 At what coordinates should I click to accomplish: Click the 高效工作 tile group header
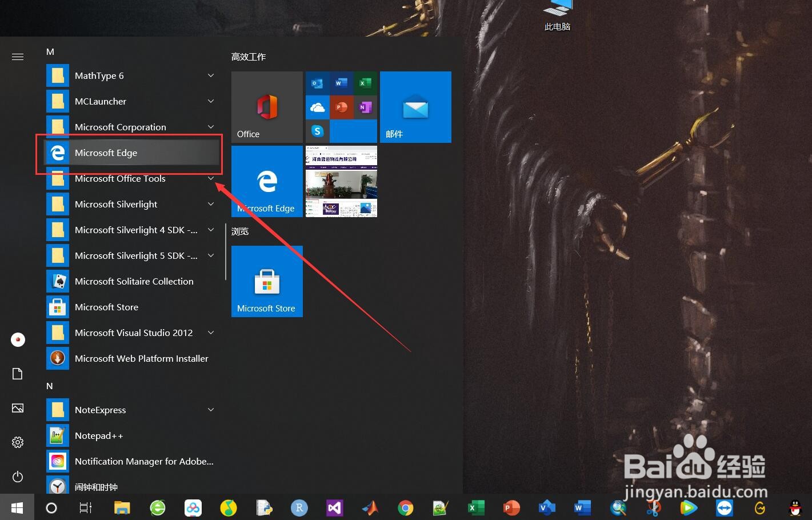(x=249, y=57)
